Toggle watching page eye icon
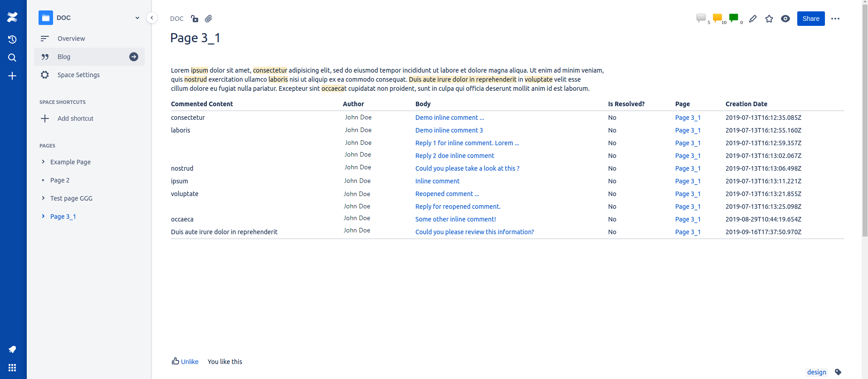Screen dimensions: 868x379 point(785,19)
